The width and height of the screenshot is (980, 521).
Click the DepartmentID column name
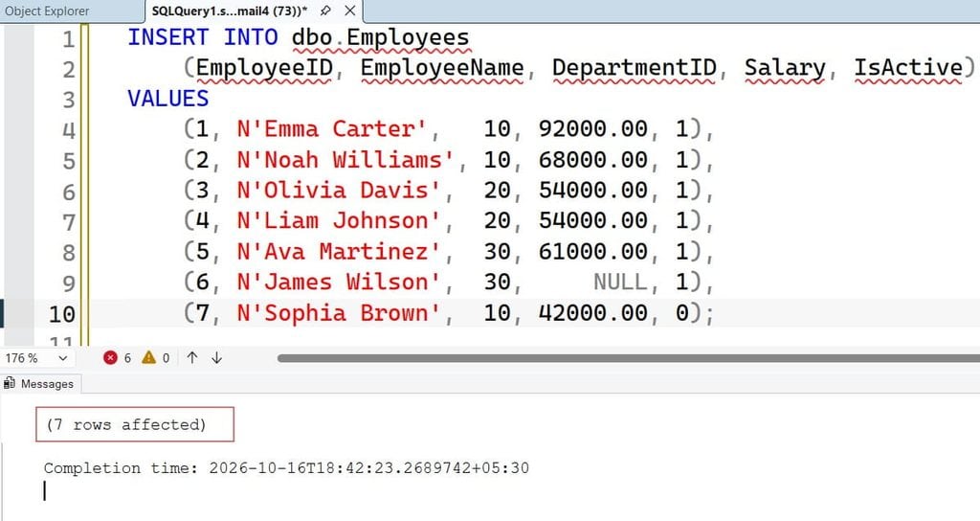coord(634,68)
